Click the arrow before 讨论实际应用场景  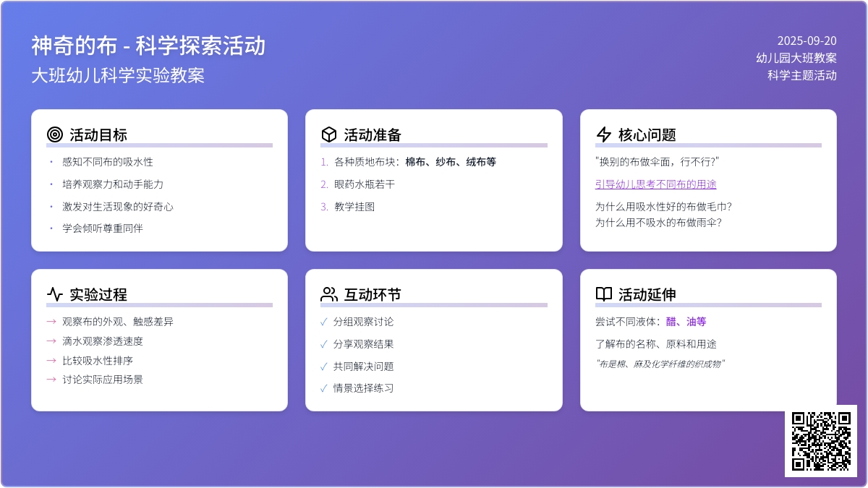pyautogui.click(x=51, y=380)
